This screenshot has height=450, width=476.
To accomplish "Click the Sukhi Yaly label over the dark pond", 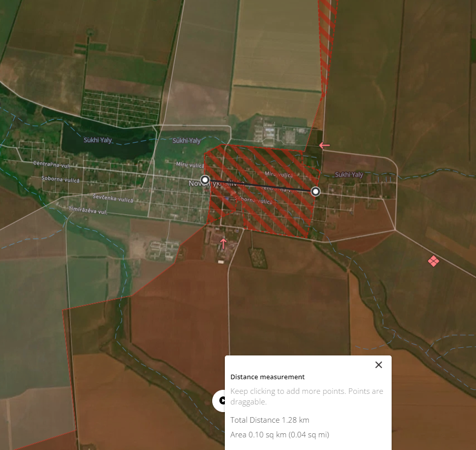I will pos(98,140).
